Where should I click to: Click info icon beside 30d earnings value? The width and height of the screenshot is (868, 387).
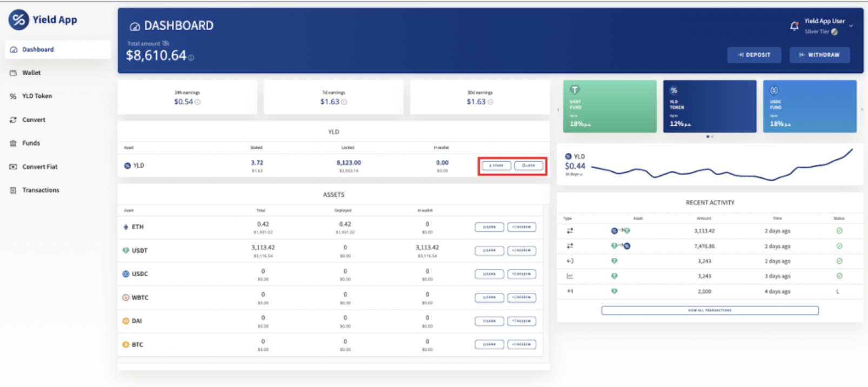[490, 102]
